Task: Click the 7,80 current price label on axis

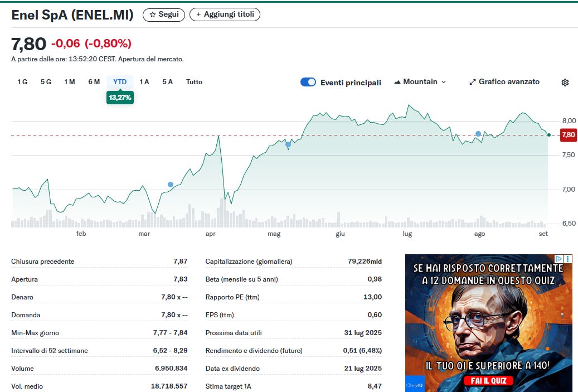Action: tap(568, 135)
